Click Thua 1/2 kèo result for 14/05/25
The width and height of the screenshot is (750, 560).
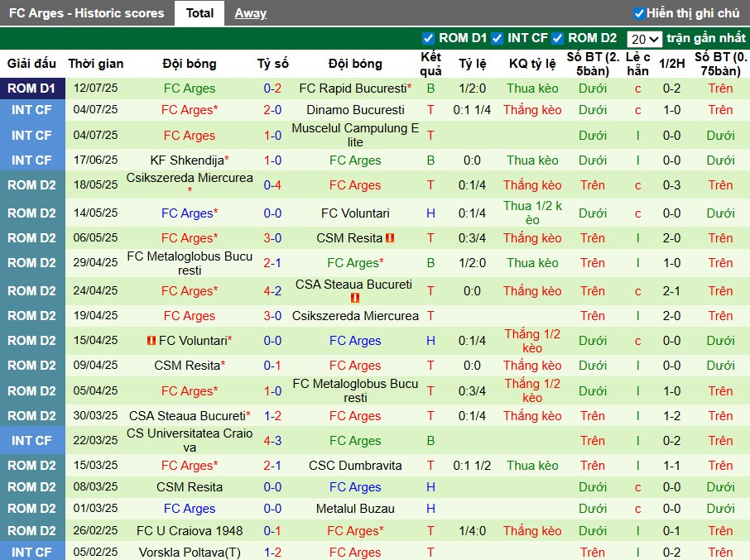[x=532, y=213]
